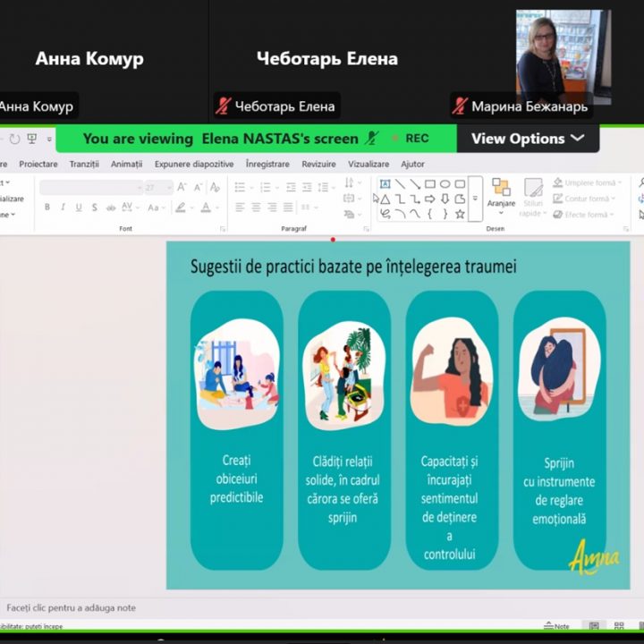Switch to the Revizuire tab
This screenshot has height=644, width=644.
click(x=318, y=165)
